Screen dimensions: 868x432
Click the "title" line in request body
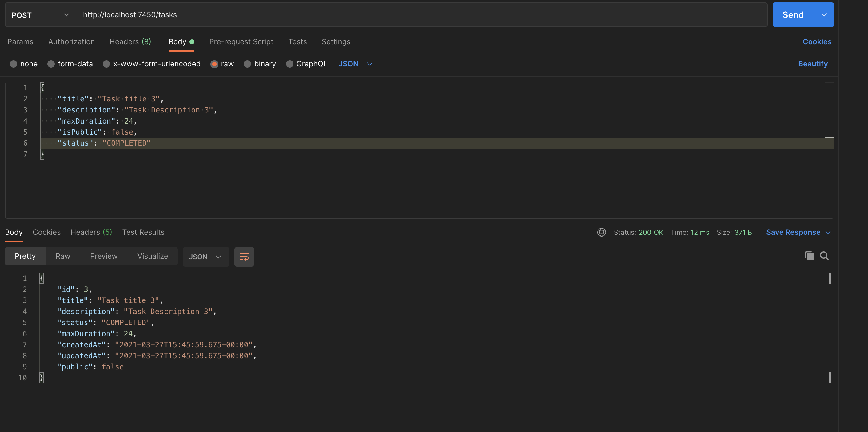(110, 99)
